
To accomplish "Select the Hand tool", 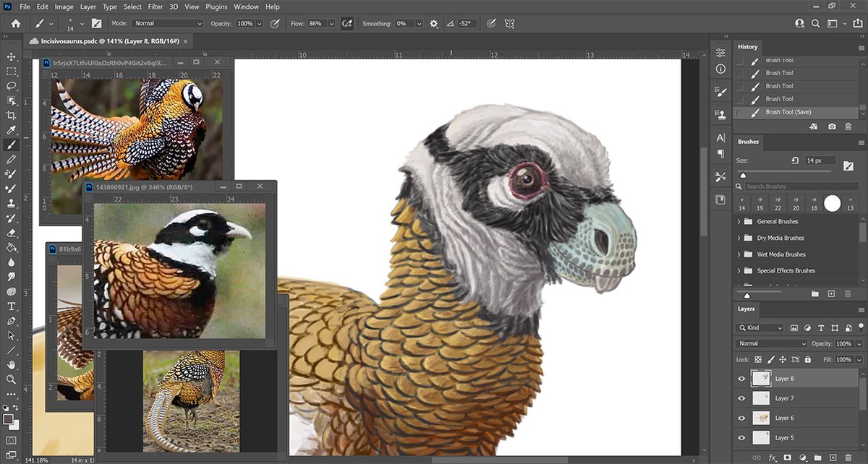I will tap(11, 364).
